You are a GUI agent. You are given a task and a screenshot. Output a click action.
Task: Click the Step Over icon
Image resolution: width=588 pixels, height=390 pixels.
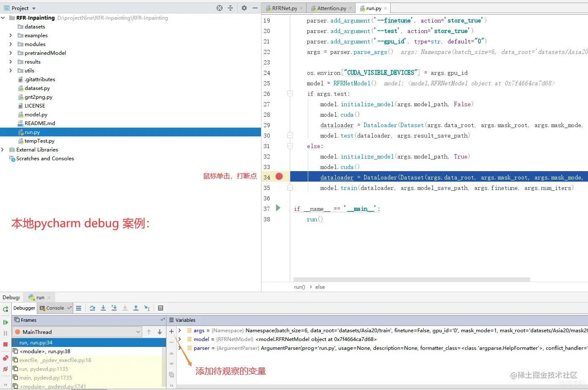point(92,308)
